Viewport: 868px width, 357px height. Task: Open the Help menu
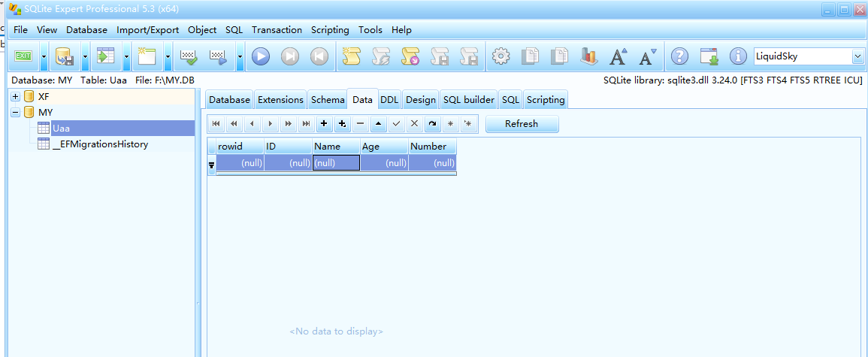[401, 30]
